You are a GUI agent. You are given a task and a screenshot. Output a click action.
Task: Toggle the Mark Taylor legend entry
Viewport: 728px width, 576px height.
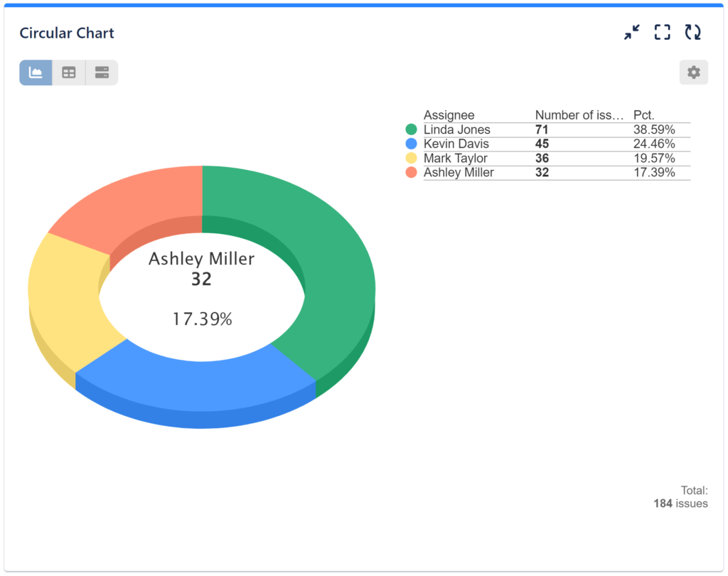coord(456,158)
